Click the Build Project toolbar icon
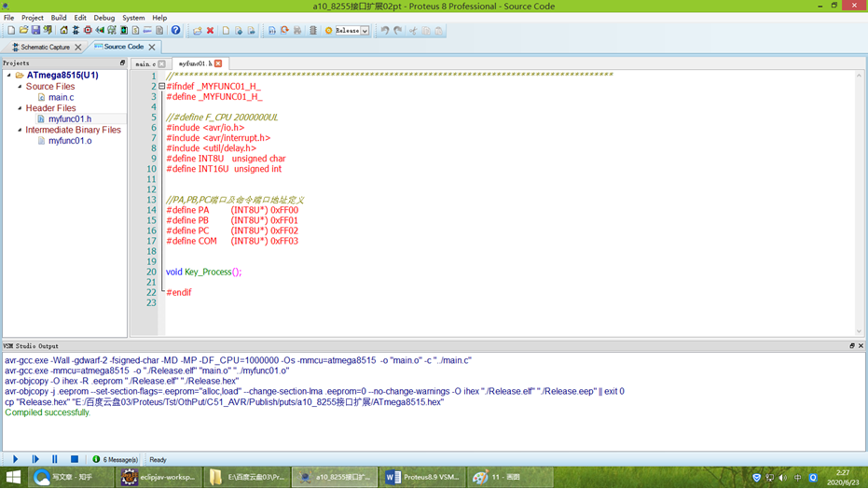 coord(272,31)
